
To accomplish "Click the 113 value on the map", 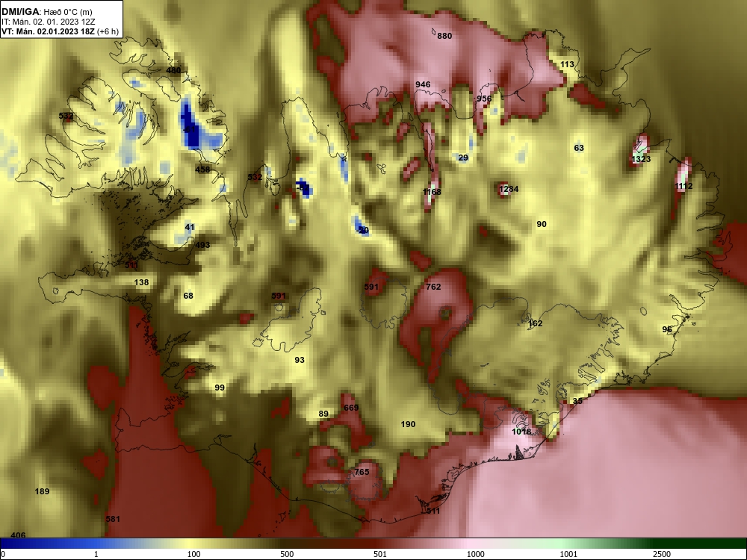I will tap(567, 64).
